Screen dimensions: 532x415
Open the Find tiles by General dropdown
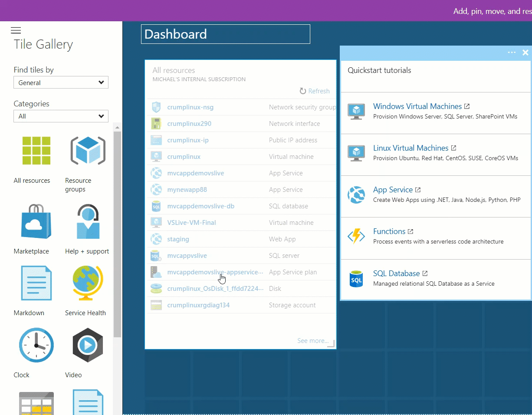tap(61, 82)
